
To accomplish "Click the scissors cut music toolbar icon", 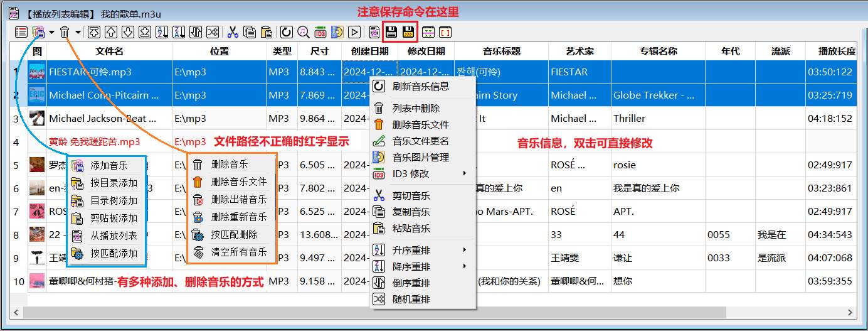I will [233, 32].
